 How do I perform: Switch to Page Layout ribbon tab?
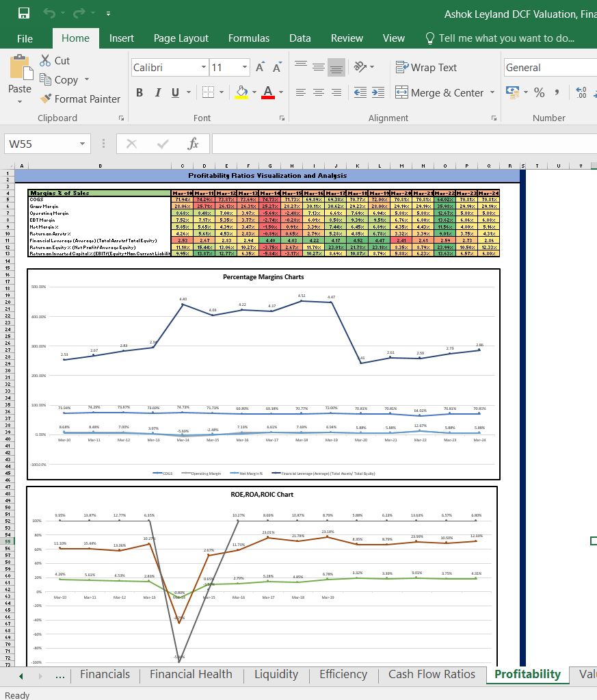pyautogui.click(x=181, y=38)
